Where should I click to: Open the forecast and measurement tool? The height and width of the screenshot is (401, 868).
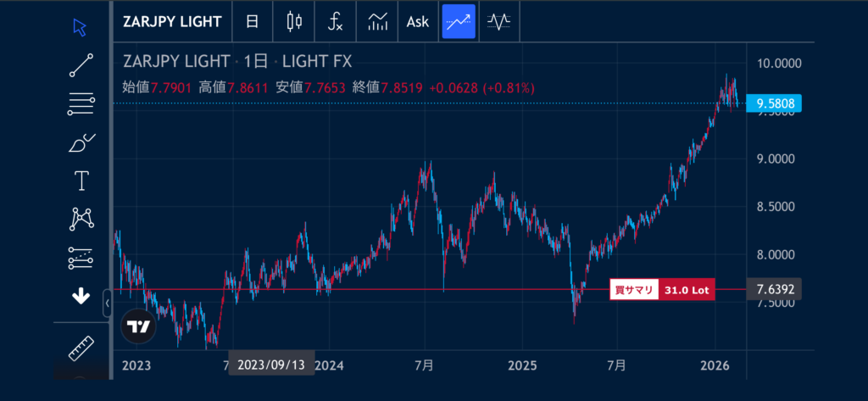(81, 257)
